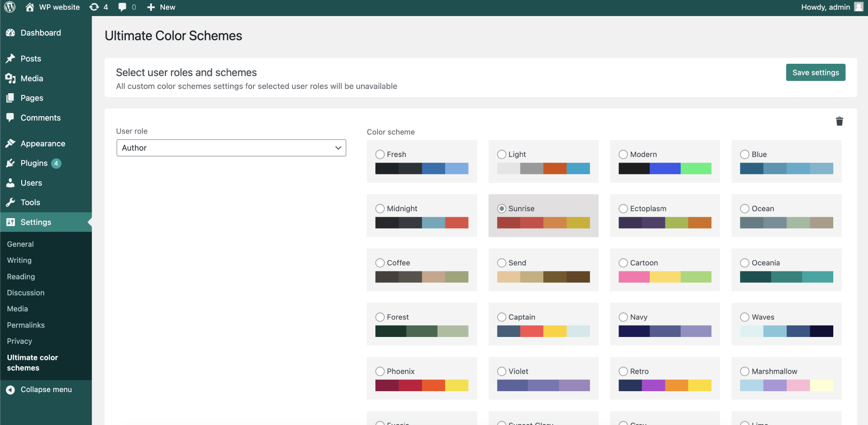Screen dimensions: 868x425
Task: Click the Phoenix scheme color swatch strip
Action: pos(421,385)
